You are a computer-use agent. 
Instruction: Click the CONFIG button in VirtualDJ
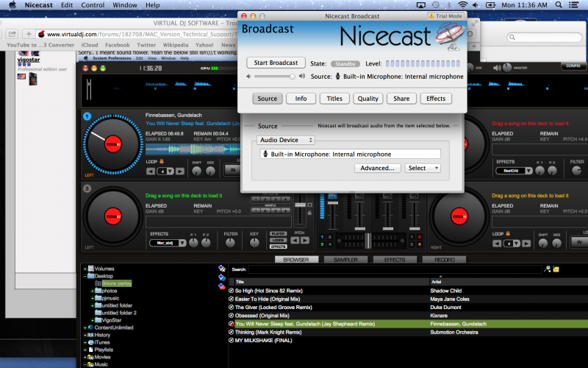[x=573, y=66]
